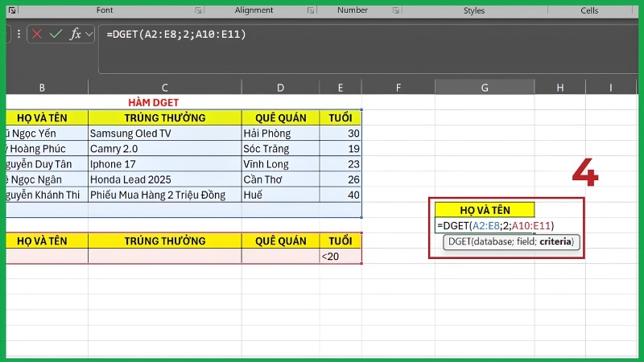Screen dimensions: 644x362
Task: Click 'TUỔI' header in the criteria table
Action: [341, 241]
